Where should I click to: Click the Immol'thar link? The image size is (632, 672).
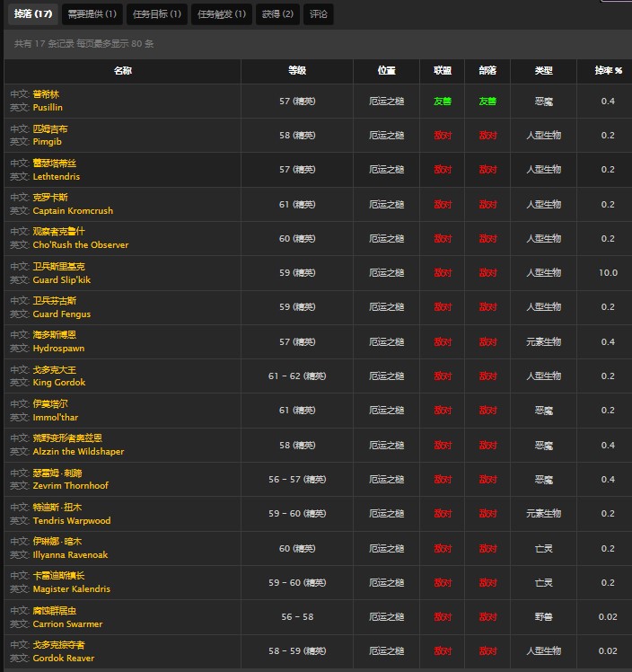(x=56, y=418)
